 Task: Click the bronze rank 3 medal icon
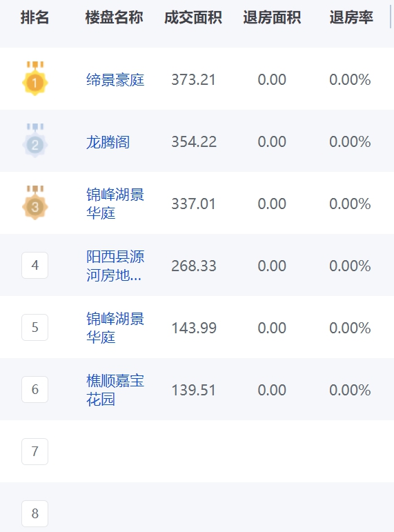tap(35, 203)
